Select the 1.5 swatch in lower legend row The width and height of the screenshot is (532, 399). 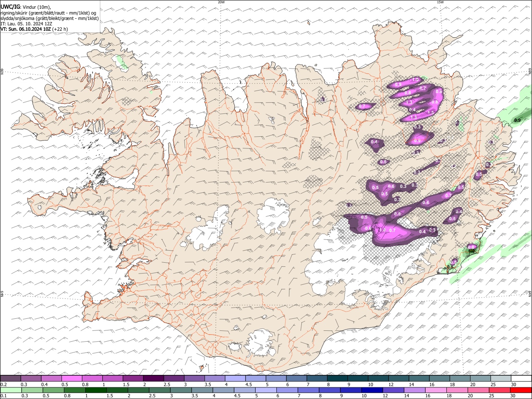tap(117, 390)
